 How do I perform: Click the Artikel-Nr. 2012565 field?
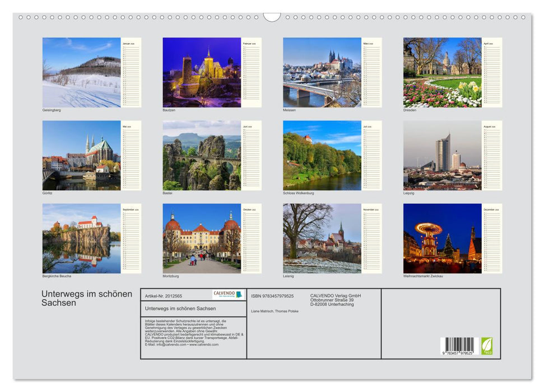[x=165, y=297]
